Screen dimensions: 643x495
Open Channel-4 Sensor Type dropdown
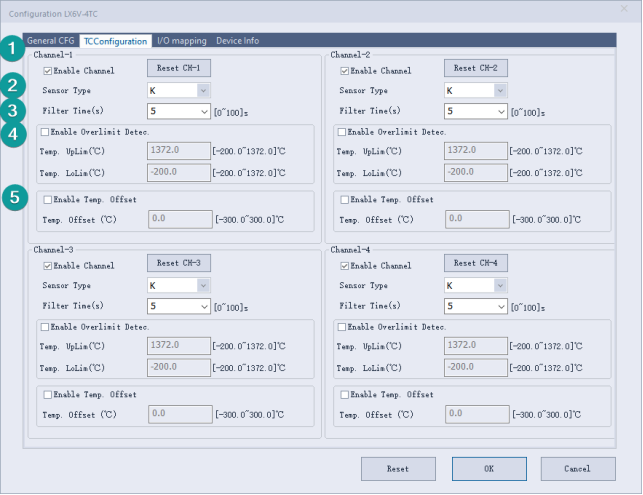[x=476, y=285]
